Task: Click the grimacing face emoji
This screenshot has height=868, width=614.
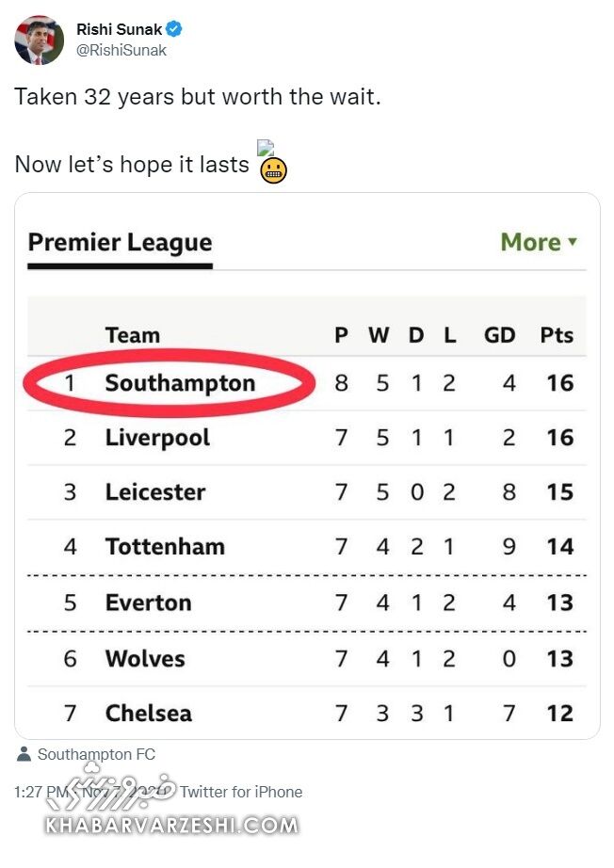Action: 273,169
